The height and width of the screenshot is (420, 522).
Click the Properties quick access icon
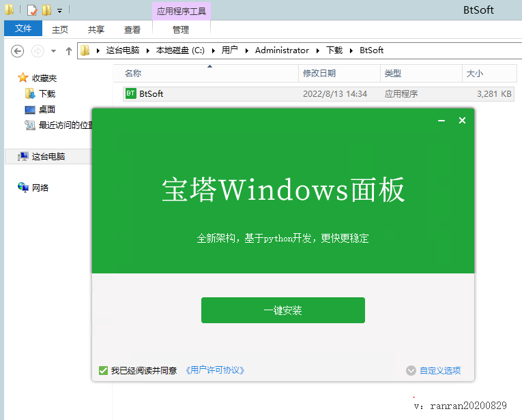point(32,10)
